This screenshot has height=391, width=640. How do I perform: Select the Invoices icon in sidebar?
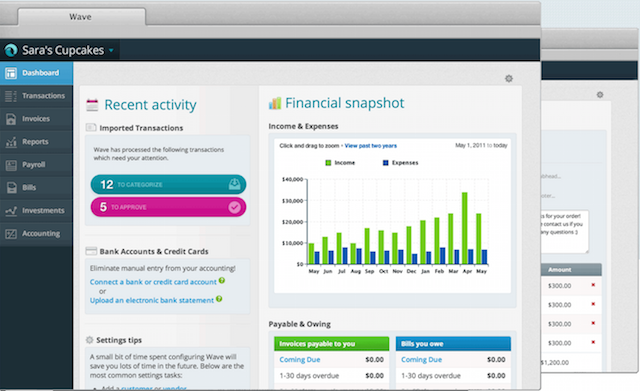[11, 119]
